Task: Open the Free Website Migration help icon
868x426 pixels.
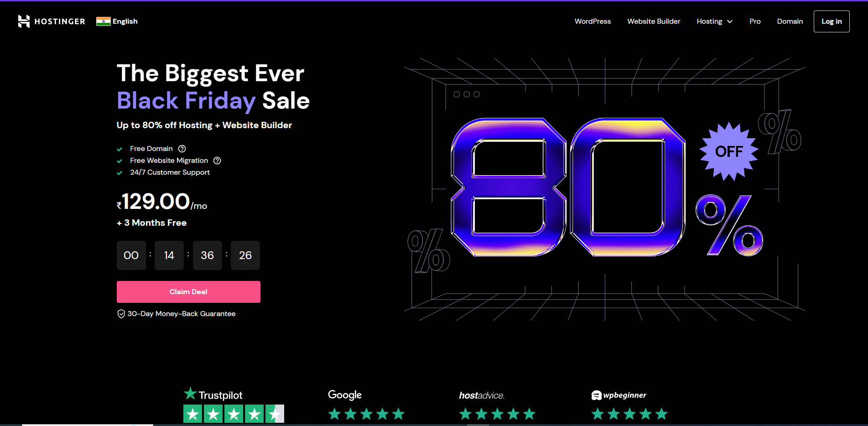Action: tap(217, 161)
